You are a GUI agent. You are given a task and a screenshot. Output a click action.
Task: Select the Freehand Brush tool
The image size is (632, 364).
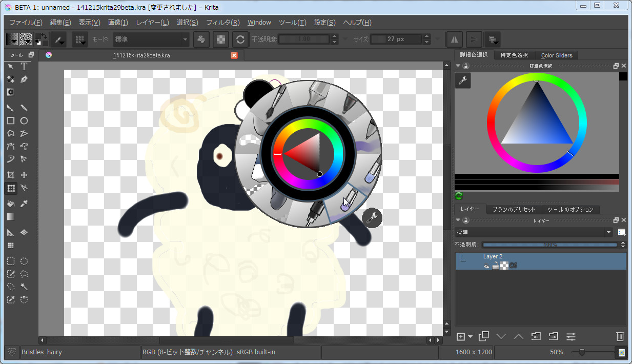coord(10,108)
